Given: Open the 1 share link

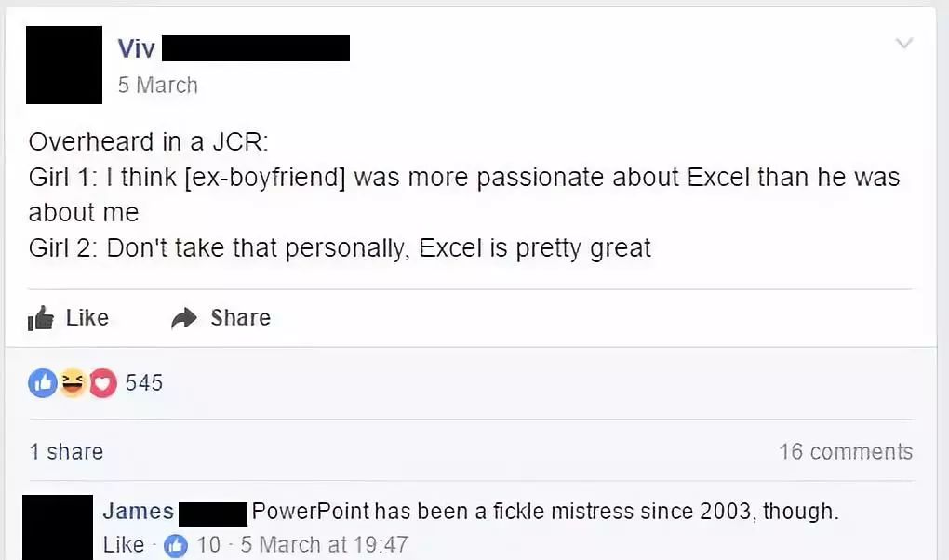Looking at the screenshot, I should 66,451.
